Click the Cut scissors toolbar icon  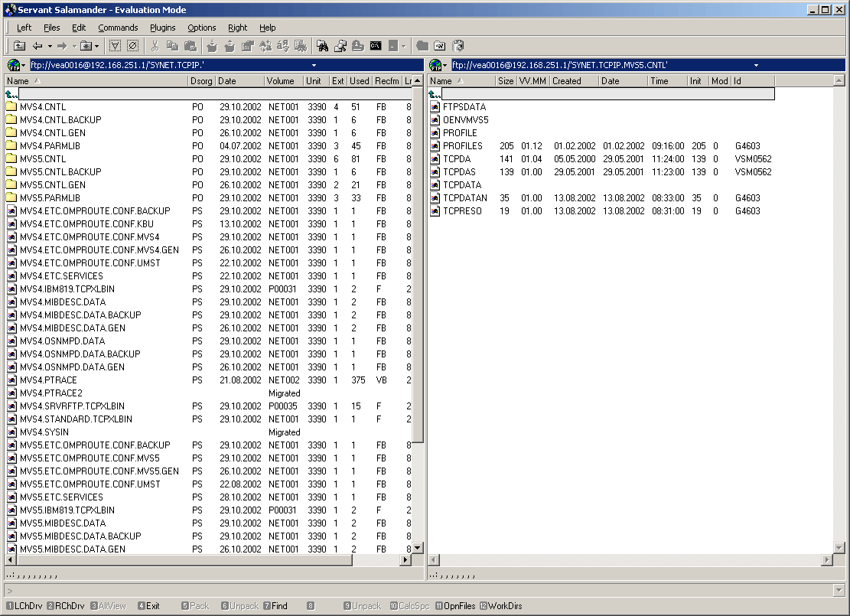[155, 46]
